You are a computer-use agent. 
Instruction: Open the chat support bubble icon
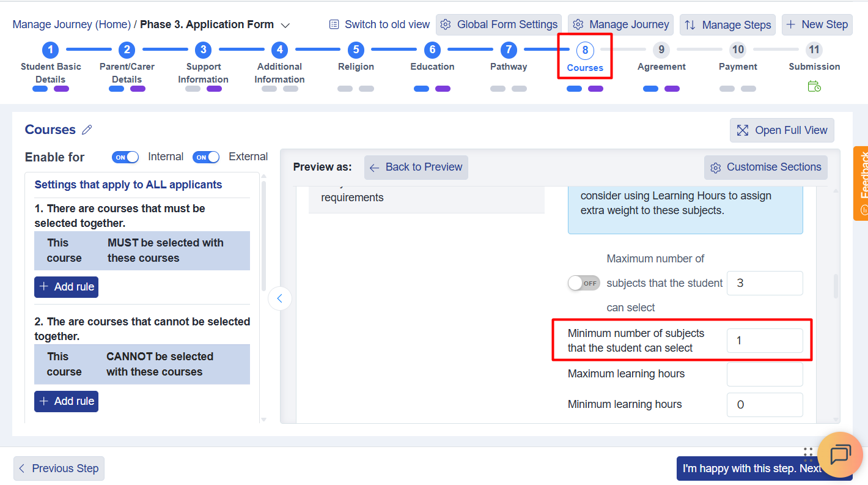click(840, 455)
